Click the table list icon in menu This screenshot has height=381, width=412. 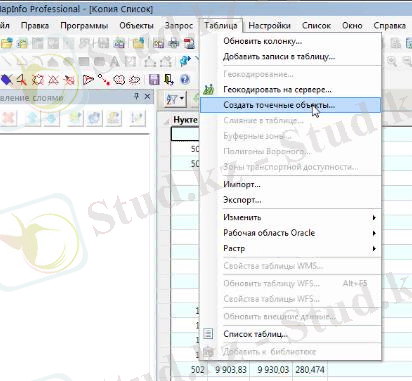tap(208, 333)
